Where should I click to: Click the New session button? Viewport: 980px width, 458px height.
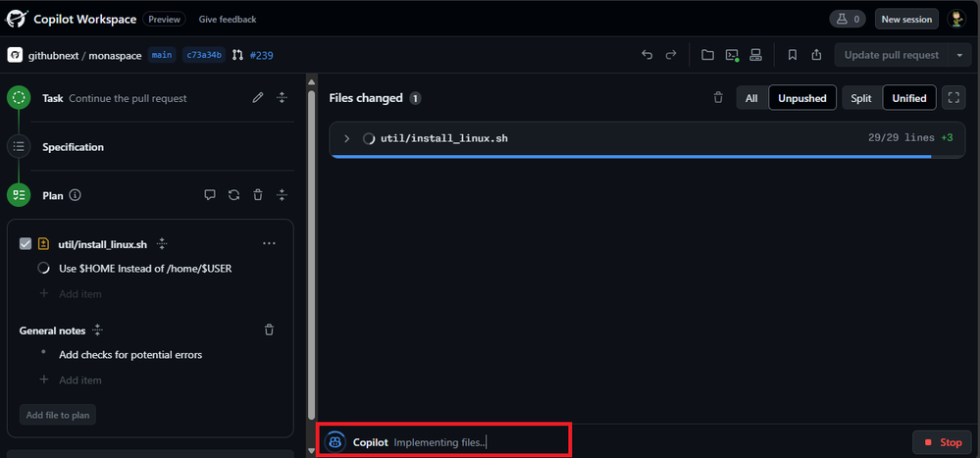[x=906, y=19]
